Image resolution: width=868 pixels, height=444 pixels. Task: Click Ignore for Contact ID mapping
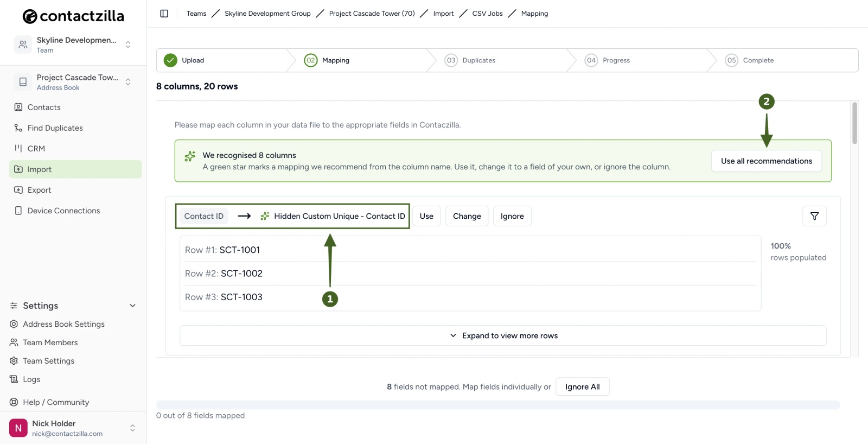(x=512, y=216)
